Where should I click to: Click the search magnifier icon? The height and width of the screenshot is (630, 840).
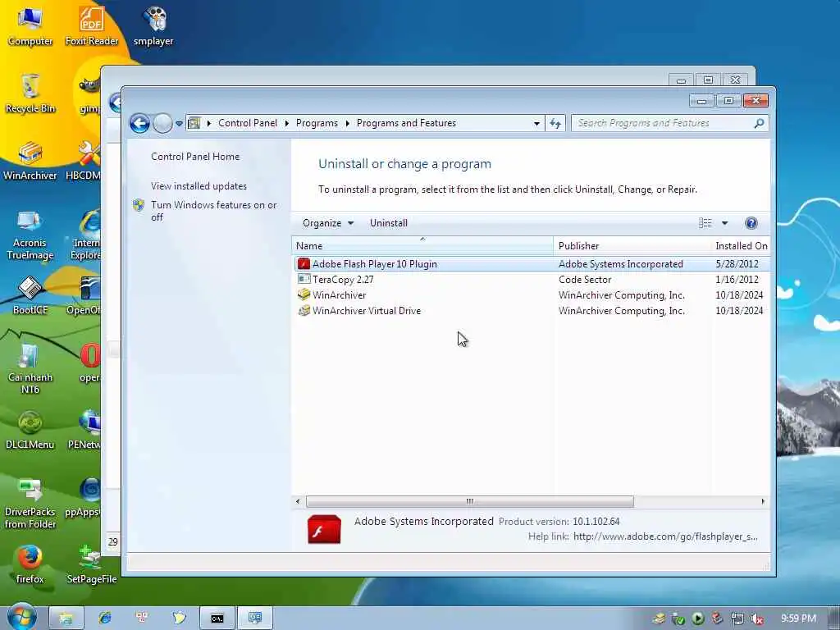pos(759,123)
